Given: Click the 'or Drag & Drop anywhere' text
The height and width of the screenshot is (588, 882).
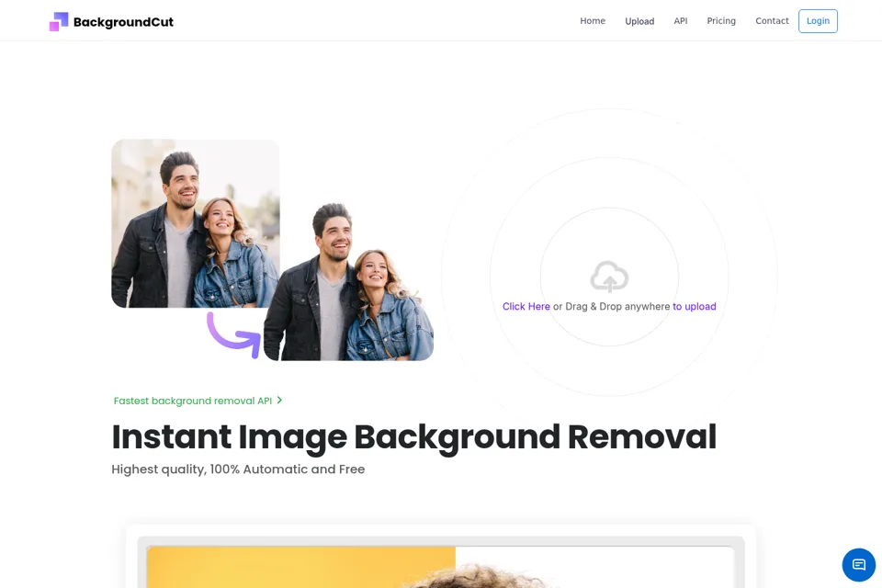Looking at the screenshot, I should (x=612, y=306).
